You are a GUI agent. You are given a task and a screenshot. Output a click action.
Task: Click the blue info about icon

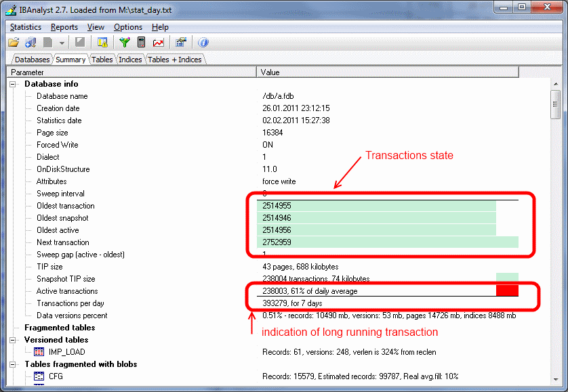[x=203, y=43]
